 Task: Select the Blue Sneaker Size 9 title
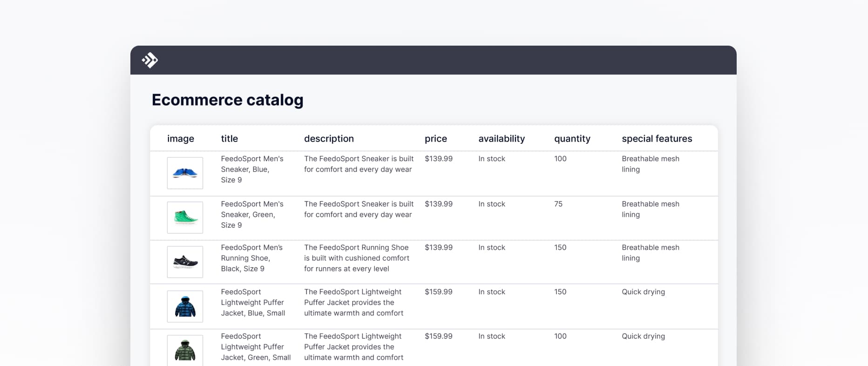pyautogui.click(x=252, y=169)
